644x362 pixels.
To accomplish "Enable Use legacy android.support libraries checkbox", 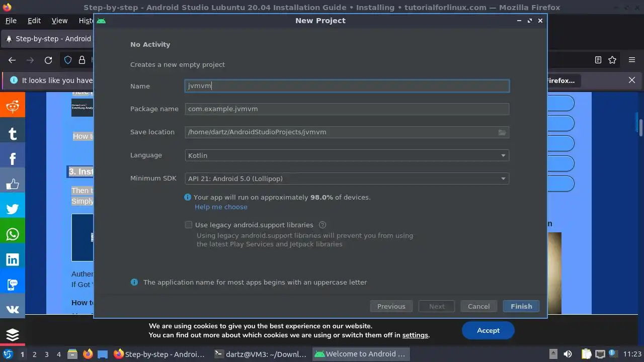I will 189,225.
